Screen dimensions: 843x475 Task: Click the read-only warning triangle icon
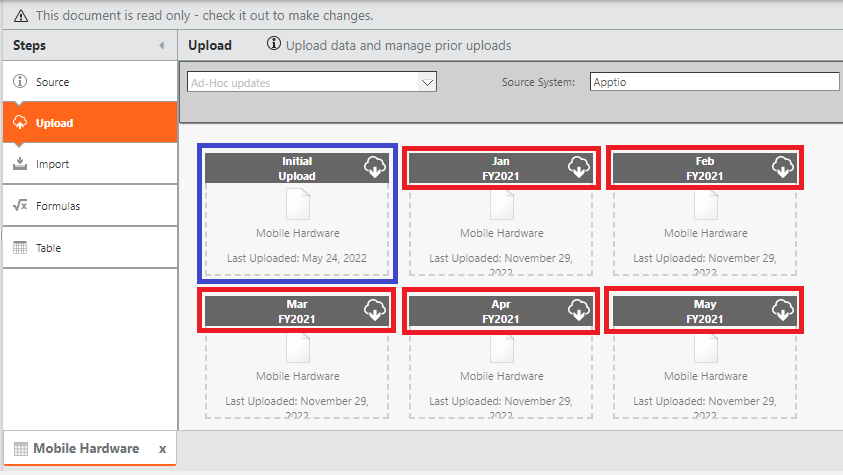coord(21,16)
